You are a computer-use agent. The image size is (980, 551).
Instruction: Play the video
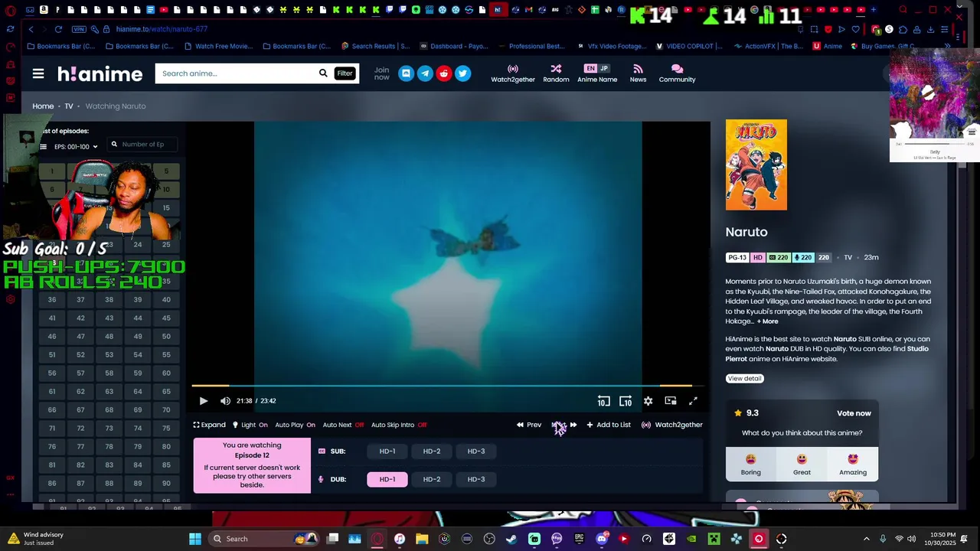(204, 401)
